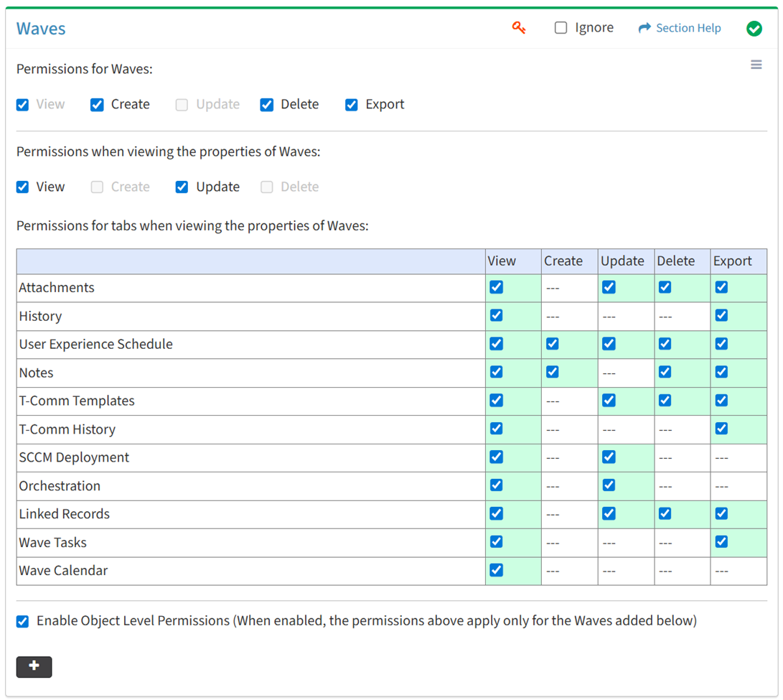The image size is (783, 700).
Task: Click the Section Help arrow icon
Action: pos(644,28)
